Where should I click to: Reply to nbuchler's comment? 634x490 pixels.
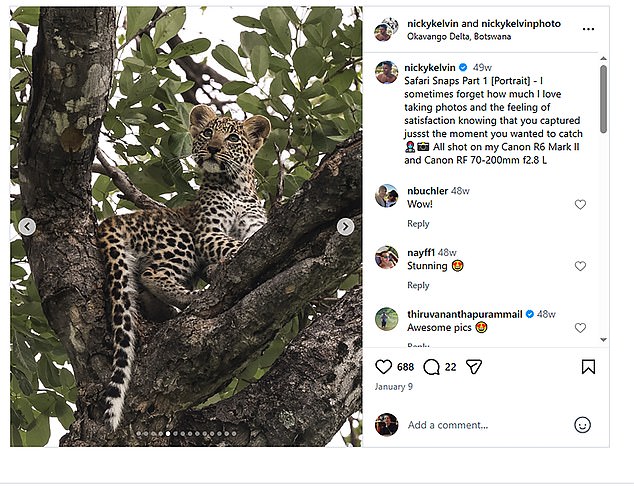[418, 224]
